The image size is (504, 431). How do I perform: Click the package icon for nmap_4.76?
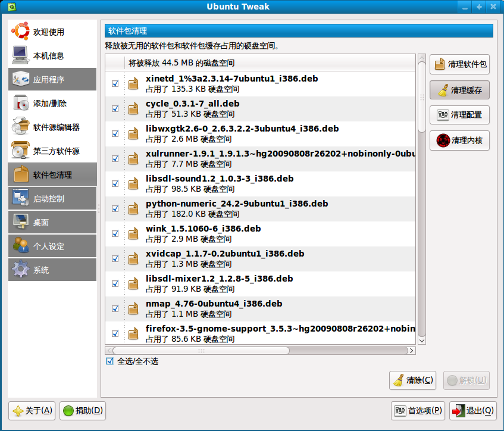(133, 309)
